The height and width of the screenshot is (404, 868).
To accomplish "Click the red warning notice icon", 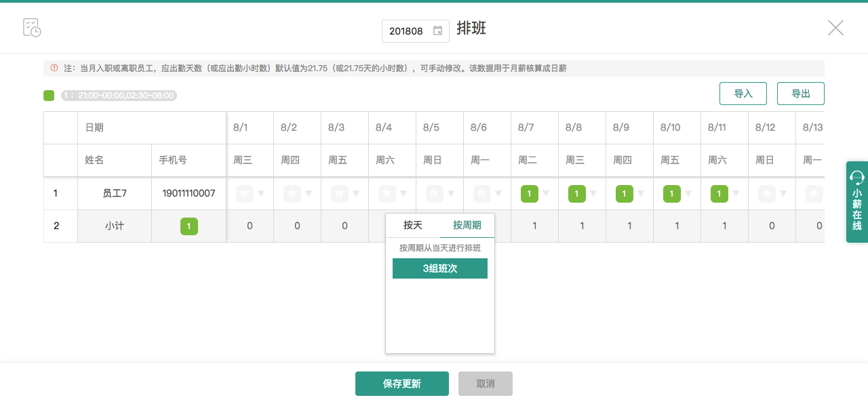I will pyautogui.click(x=54, y=68).
